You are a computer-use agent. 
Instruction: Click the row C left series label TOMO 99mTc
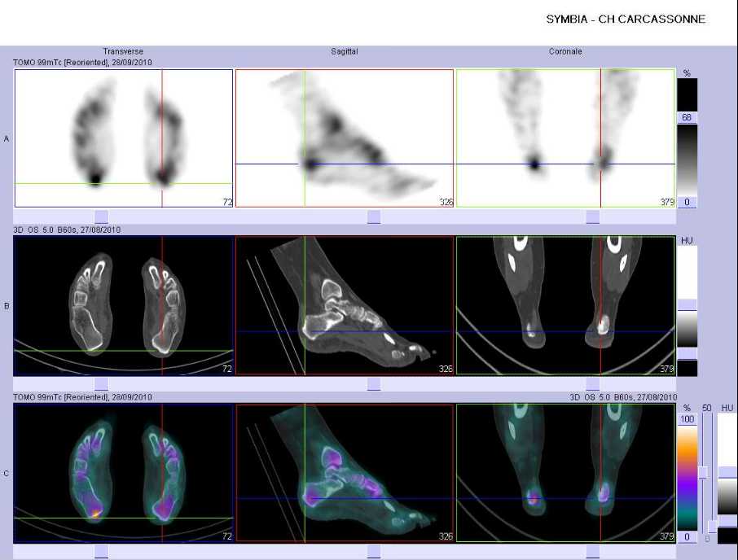82,397
